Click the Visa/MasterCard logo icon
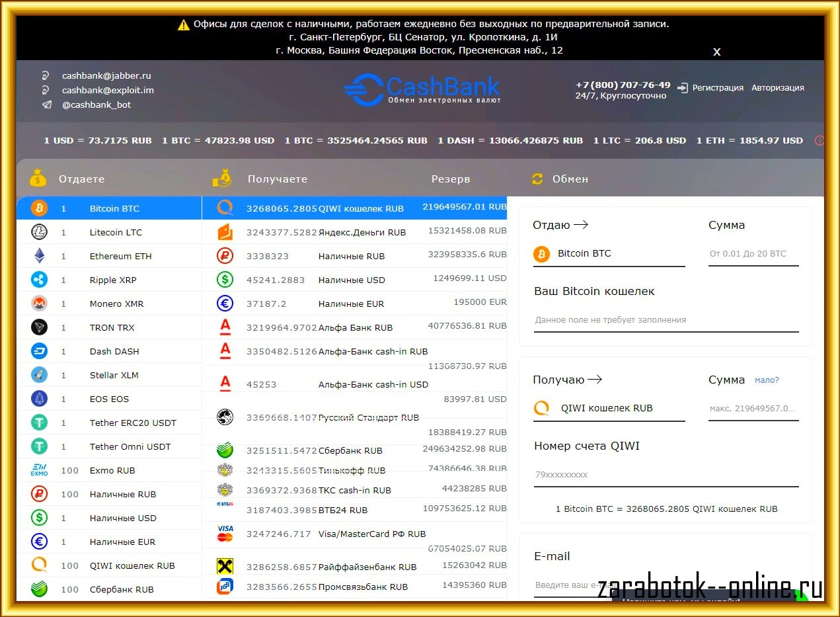Screen dimensions: 840x617 (225, 533)
